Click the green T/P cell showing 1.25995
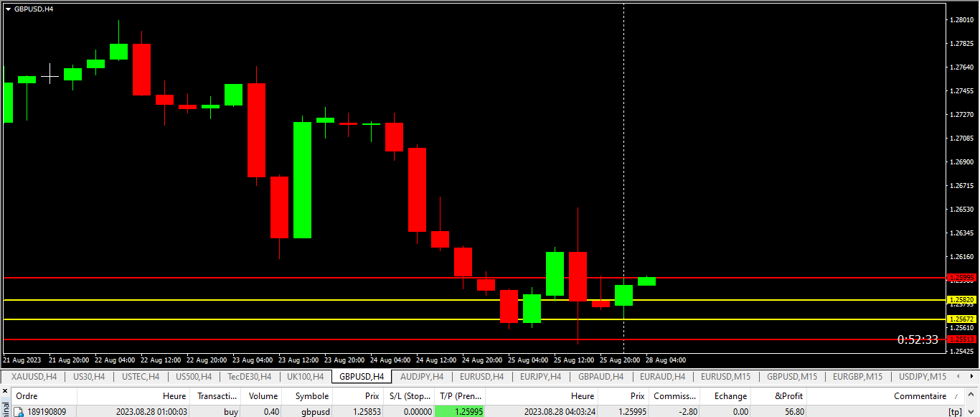This screenshot has height=417, width=980. pos(459,412)
